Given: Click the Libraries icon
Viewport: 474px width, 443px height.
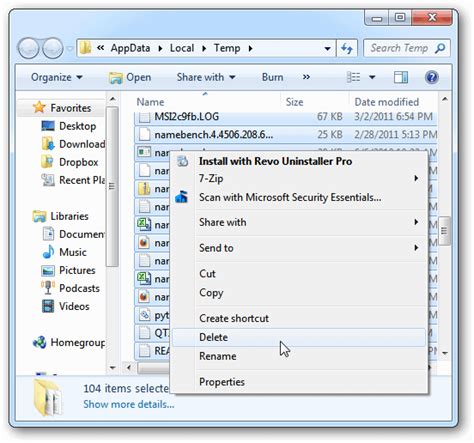Looking at the screenshot, I should [x=39, y=216].
